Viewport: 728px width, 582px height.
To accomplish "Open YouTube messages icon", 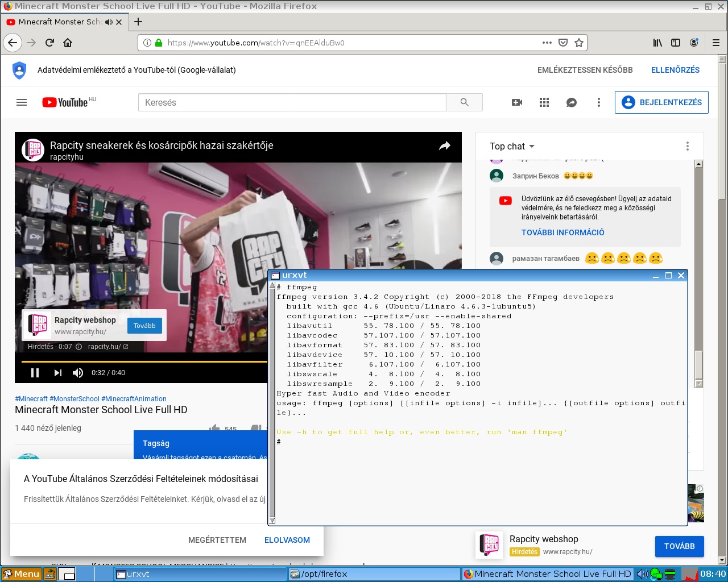I will (x=572, y=102).
